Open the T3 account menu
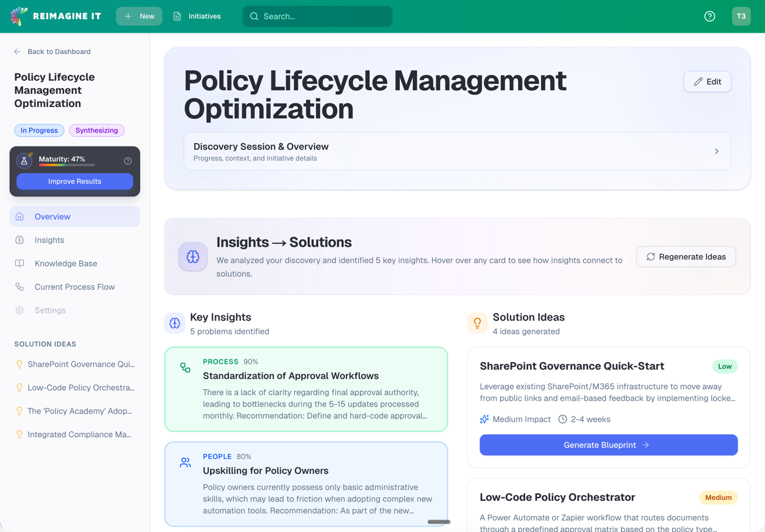The height and width of the screenshot is (532, 765). (x=741, y=16)
